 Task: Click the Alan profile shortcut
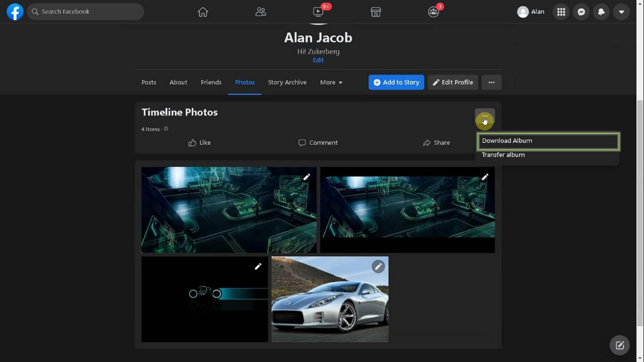(531, 12)
